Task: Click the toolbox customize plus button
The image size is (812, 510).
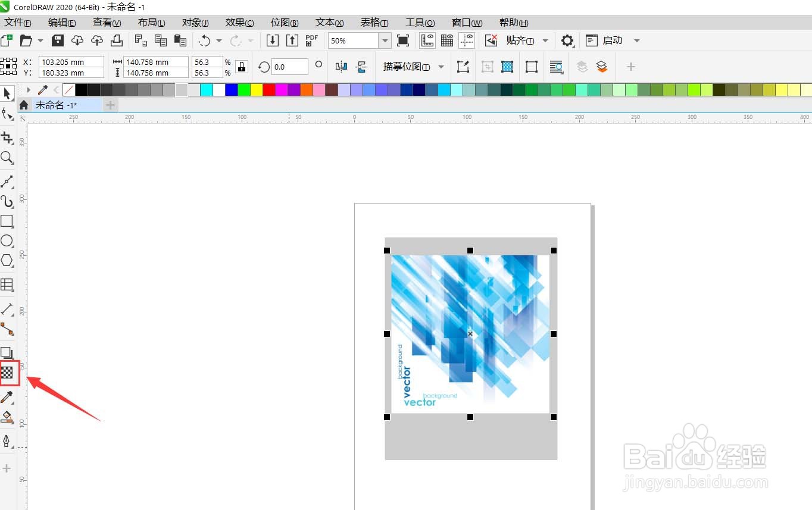Action: [7, 468]
